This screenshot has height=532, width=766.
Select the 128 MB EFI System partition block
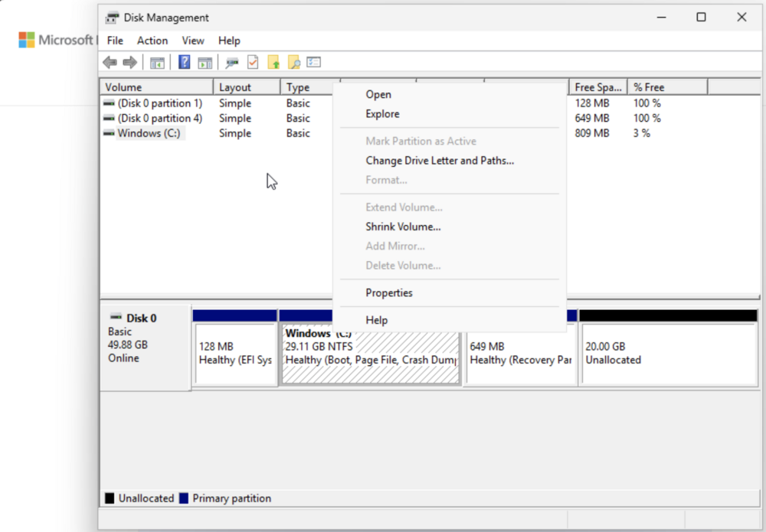pyautogui.click(x=235, y=353)
